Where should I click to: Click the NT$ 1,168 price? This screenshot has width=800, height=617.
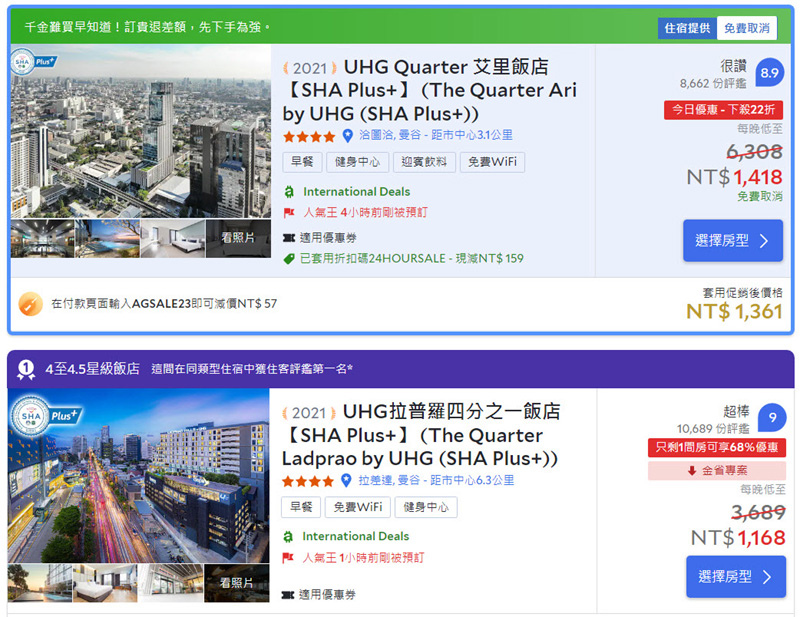[x=738, y=538]
